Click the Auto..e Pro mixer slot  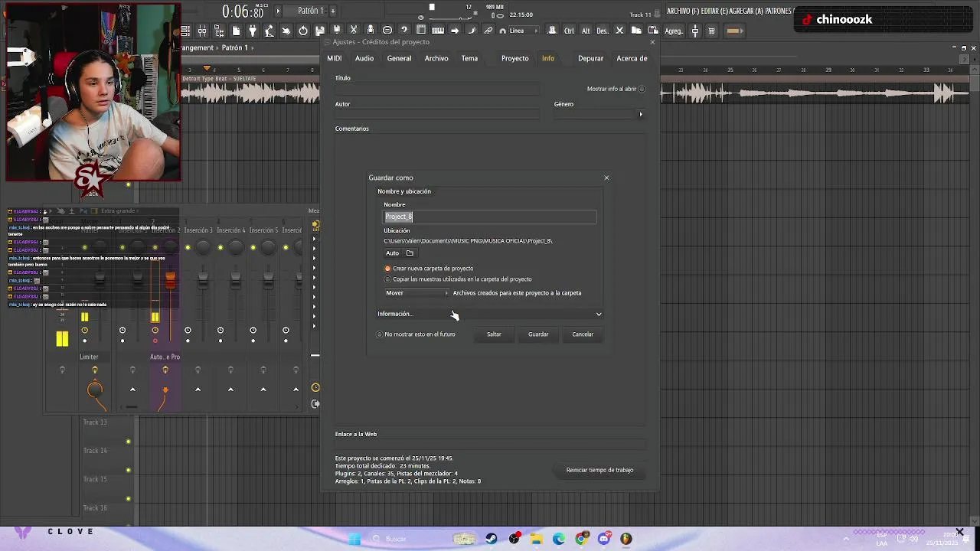165,357
